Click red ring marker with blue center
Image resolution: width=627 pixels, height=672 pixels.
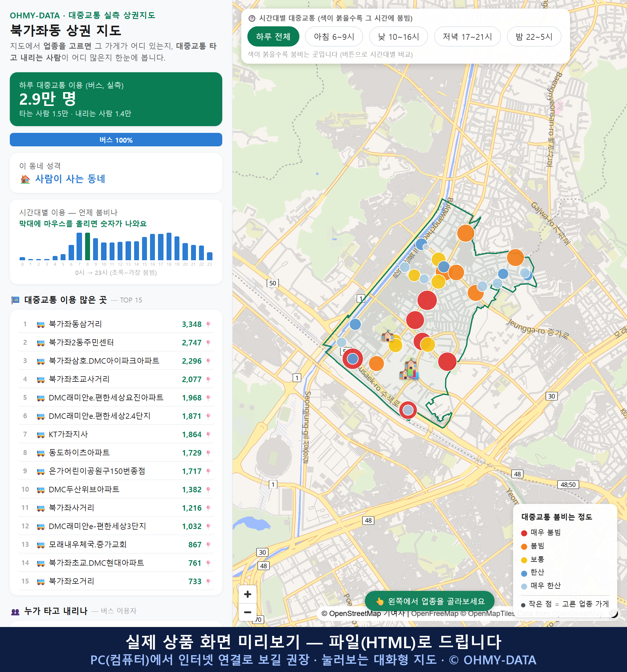pos(353,359)
